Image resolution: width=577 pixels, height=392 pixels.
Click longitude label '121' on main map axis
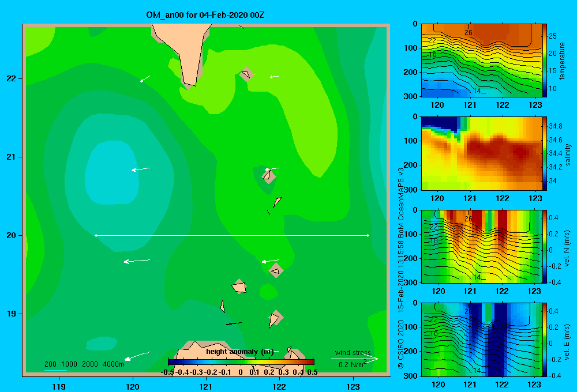tap(206, 386)
